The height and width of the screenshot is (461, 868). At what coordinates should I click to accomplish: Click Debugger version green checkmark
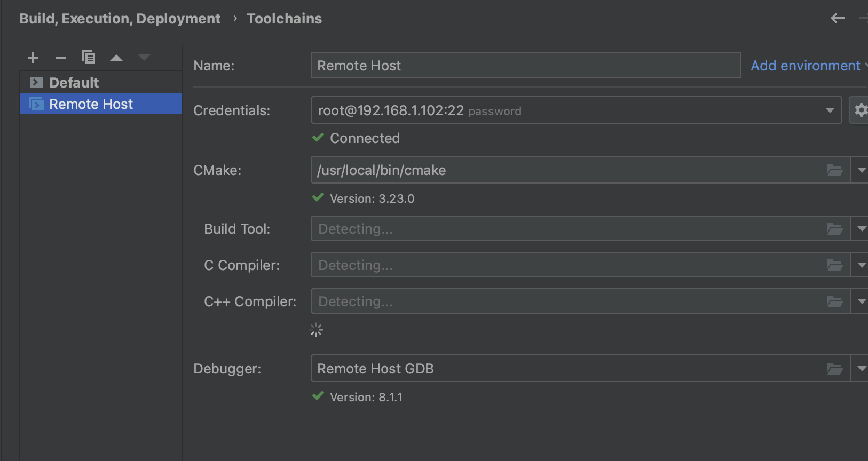318,396
